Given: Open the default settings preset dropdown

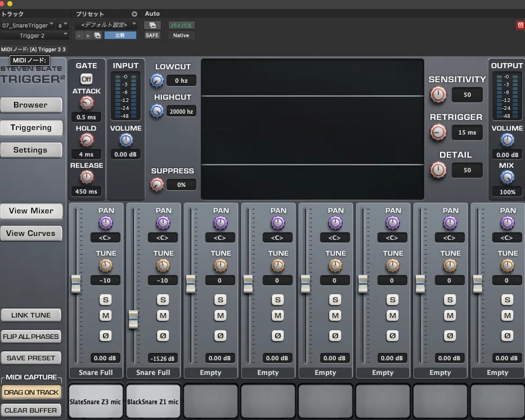Looking at the screenshot, I should (x=106, y=25).
